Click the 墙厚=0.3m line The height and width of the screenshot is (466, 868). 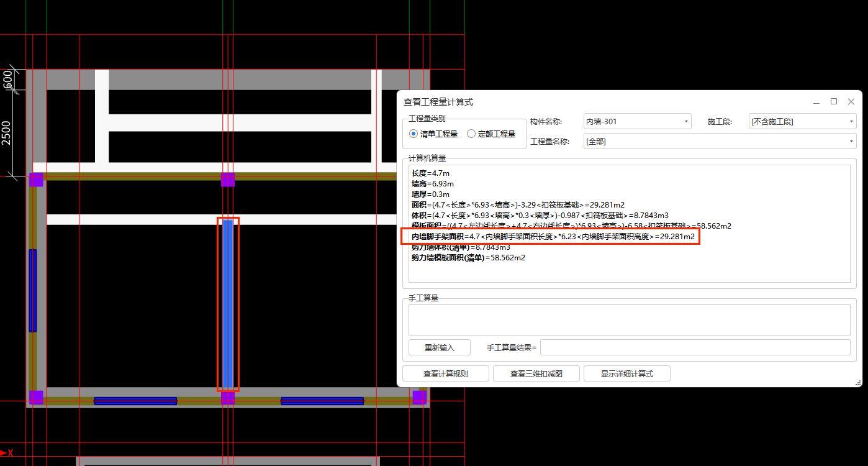(430, 194)
